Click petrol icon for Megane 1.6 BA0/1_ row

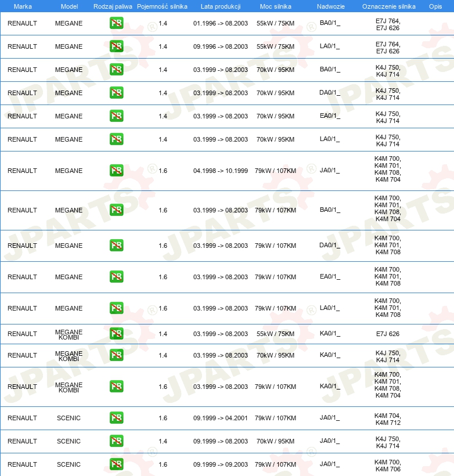pyautogui.click(x=117, y=210)
